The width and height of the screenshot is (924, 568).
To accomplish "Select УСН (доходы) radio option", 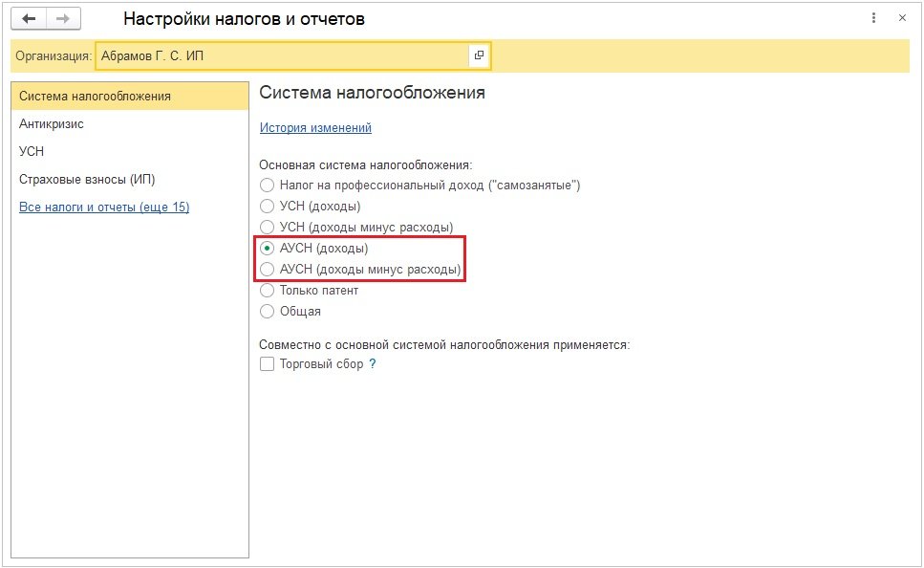I will 268,207.
